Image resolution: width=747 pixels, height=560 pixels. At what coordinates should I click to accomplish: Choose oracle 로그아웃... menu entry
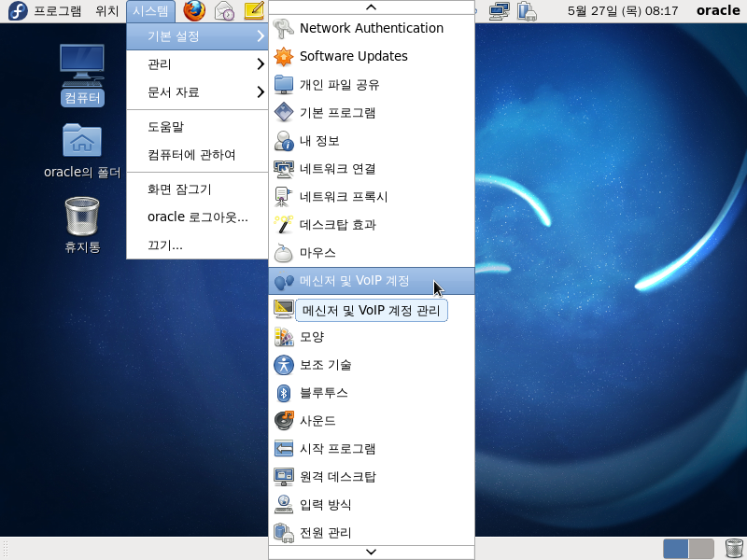pos(197,217)
